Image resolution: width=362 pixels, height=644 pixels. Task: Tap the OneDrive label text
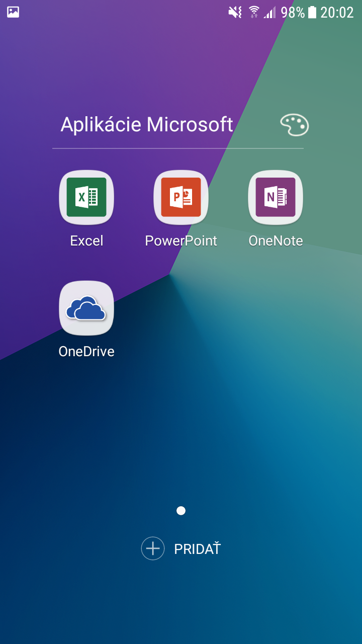(86, 351)
